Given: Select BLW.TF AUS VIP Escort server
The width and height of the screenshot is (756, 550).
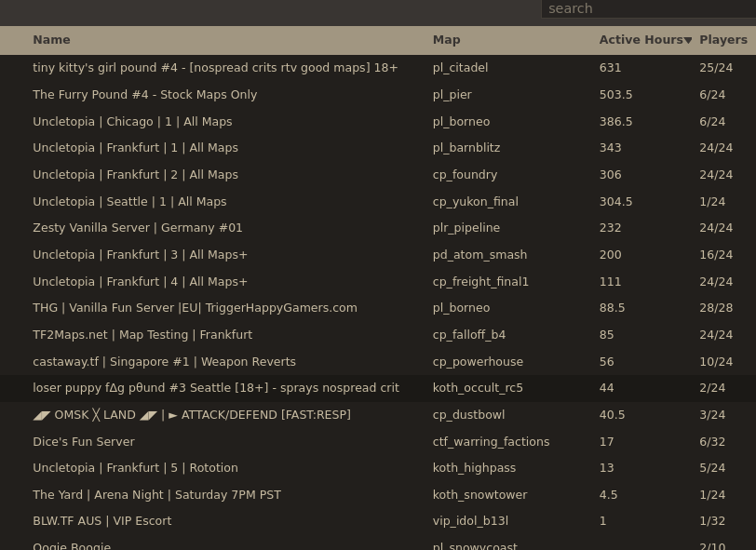Looking at the screenshot, I should (378, 520).
